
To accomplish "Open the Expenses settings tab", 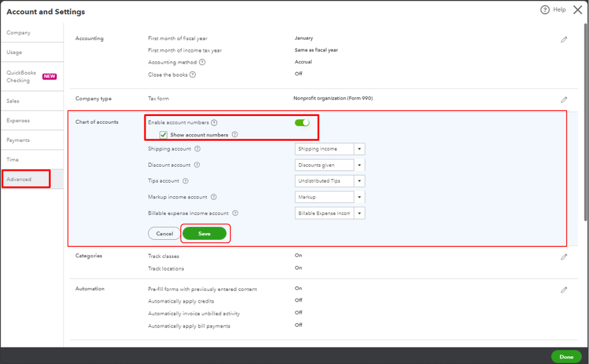I will [x=32, y=121].
